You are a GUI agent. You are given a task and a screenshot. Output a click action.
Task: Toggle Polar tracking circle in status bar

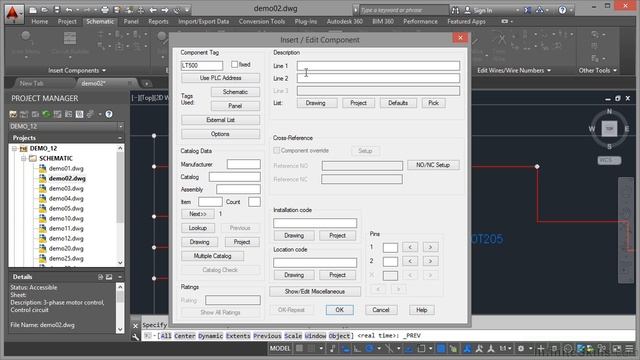(x=369, y=349)
